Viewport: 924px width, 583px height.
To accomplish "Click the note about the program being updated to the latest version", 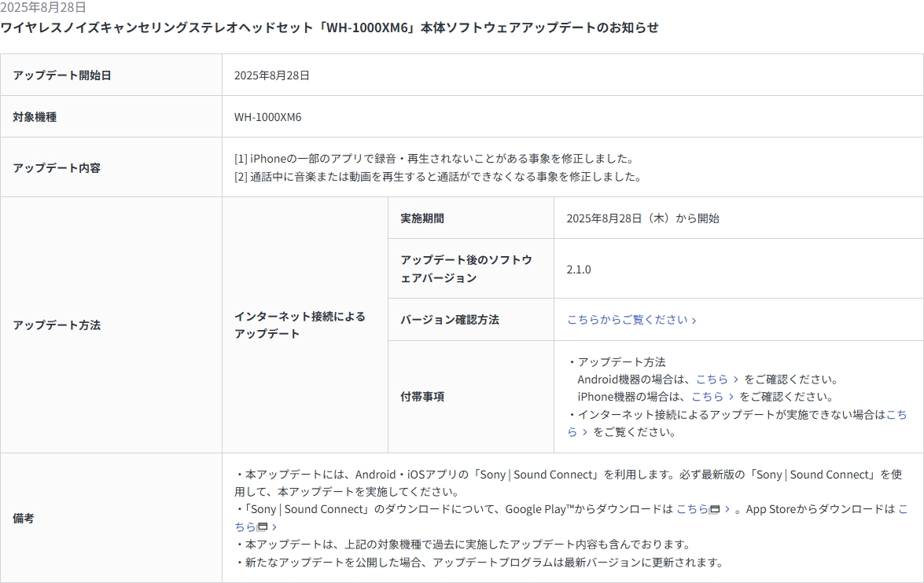I will pyautogui.click(x=479, y=563).
